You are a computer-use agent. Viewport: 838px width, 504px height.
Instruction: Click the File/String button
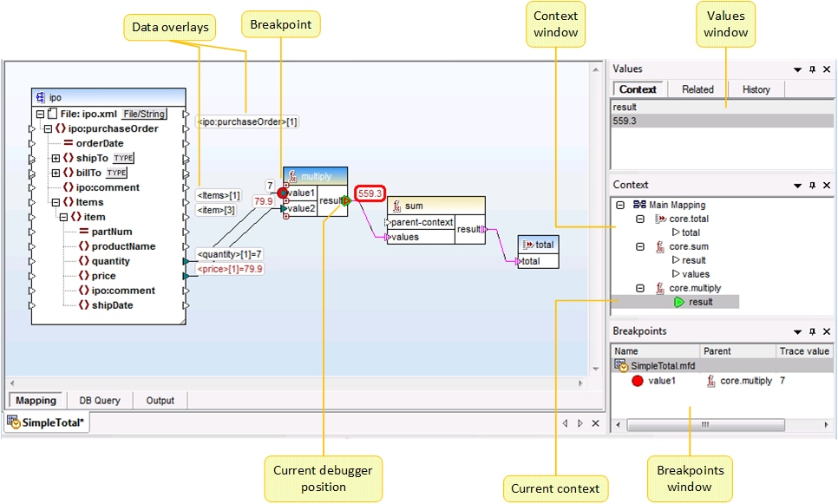pyautogui.click(x=144, y=114)
